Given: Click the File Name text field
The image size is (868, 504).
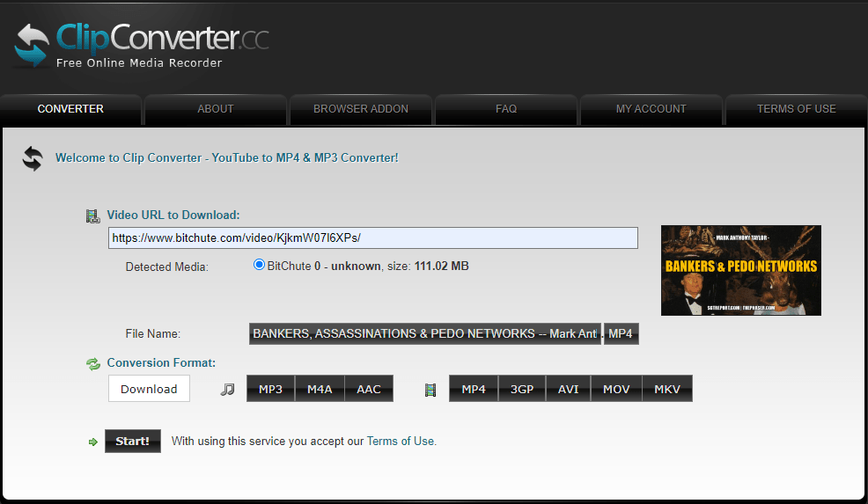Looking at the screenshot, I should tap(425, 334).
